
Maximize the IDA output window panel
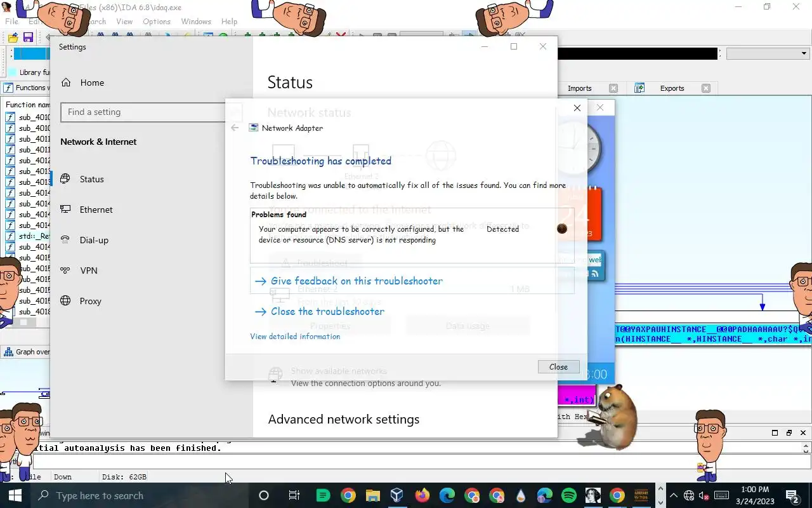(775, 432)
